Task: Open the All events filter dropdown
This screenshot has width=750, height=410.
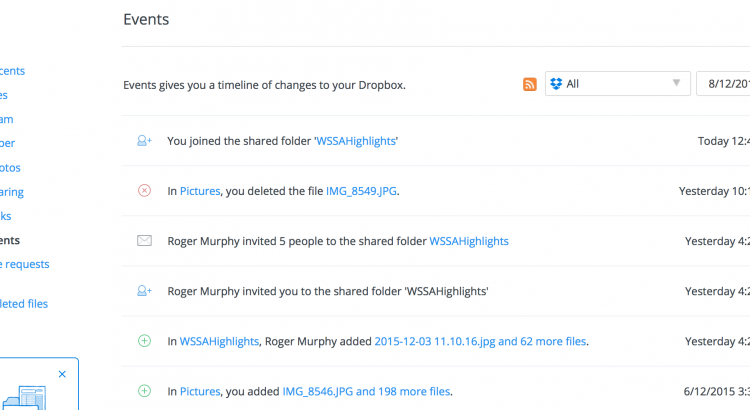Action: click(617, 84)
